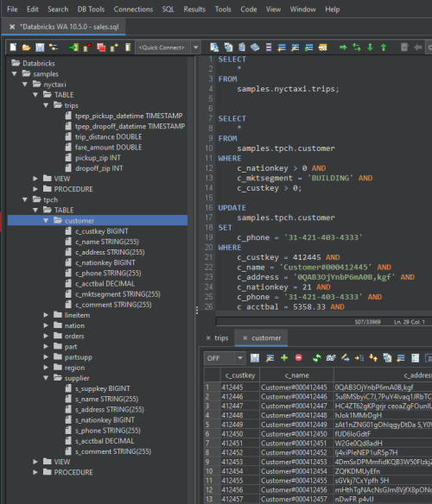The width and height of the screenshot is (432, 504).
Task: Expand the lineitem table node
Action: [46, 315]
